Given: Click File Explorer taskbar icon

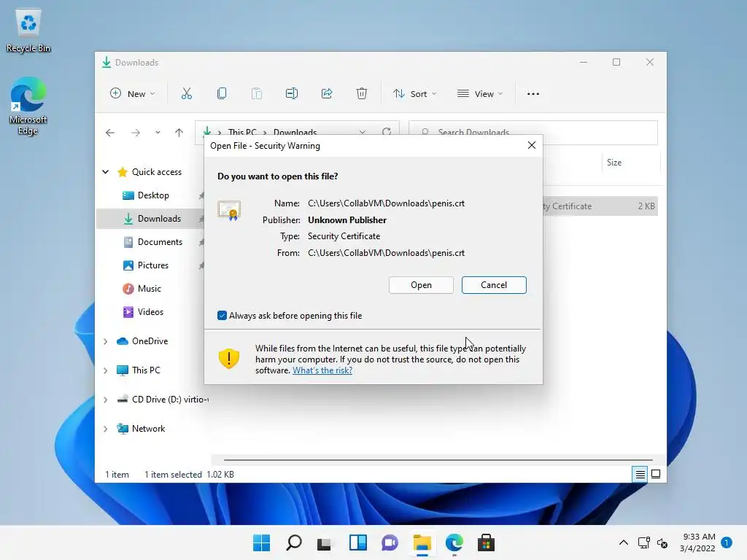Looking at the screenshot, I should coord(422,542).
